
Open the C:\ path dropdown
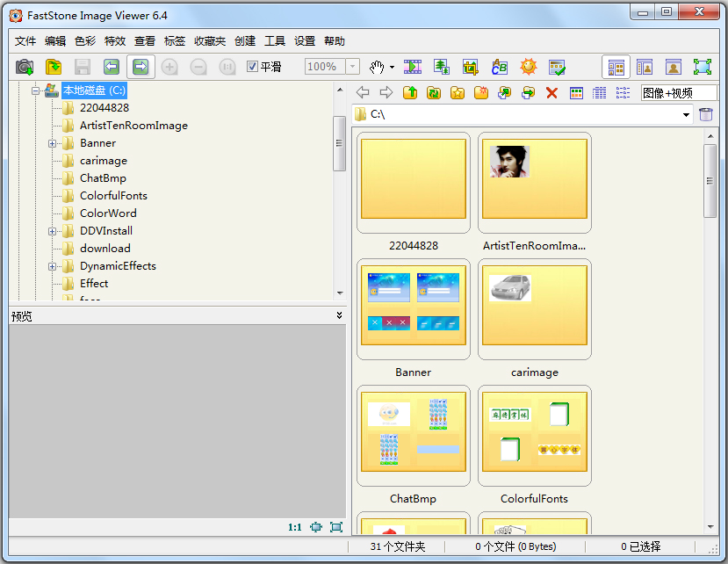click(686, 115)
